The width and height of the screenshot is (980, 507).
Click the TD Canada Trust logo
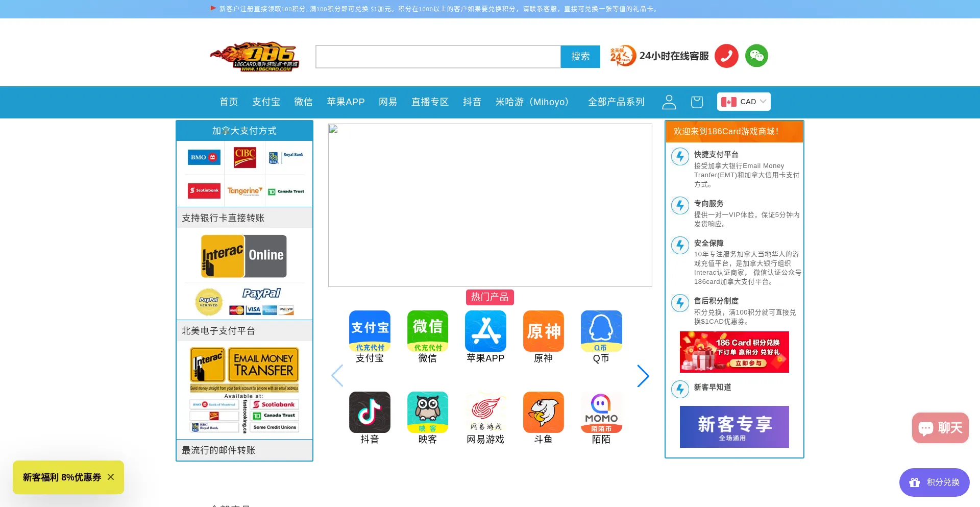[286, 191]
